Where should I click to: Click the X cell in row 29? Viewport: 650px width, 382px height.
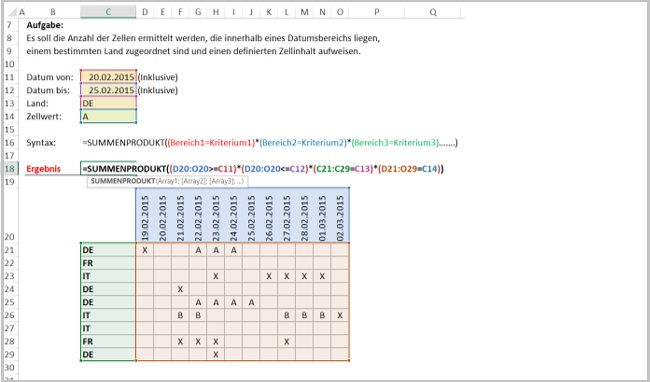click(216, 354)
